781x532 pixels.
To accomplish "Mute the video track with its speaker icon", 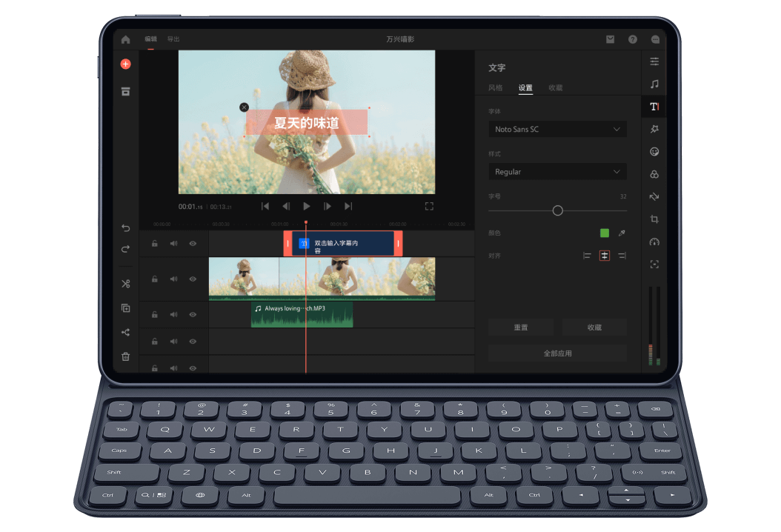I will pos(173,279).
